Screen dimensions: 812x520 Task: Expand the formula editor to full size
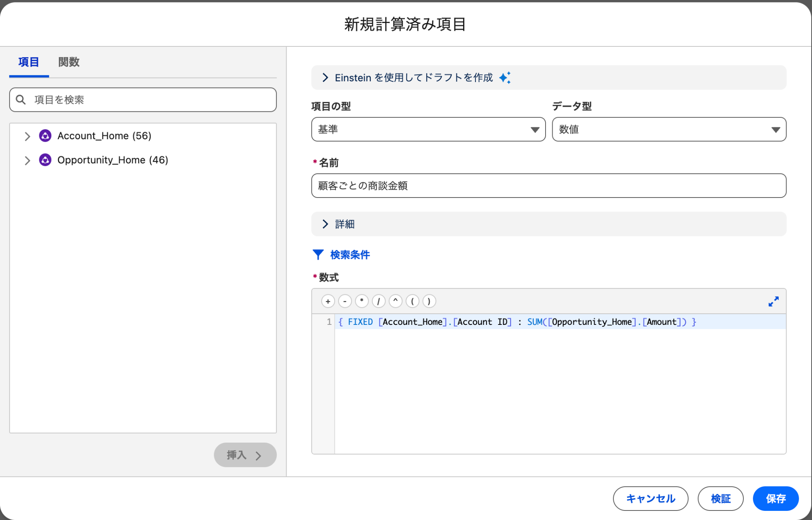point(773,301)
